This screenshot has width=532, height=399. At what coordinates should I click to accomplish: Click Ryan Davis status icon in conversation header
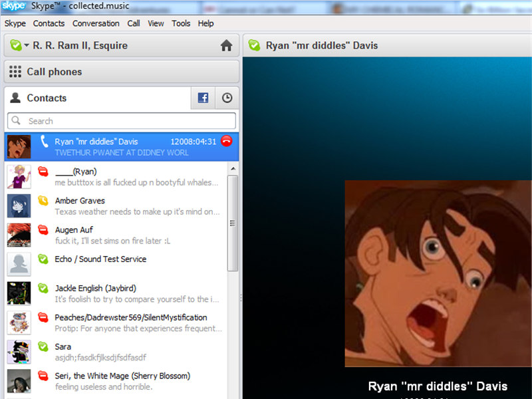pyautogui.click(x=254, y=45)
